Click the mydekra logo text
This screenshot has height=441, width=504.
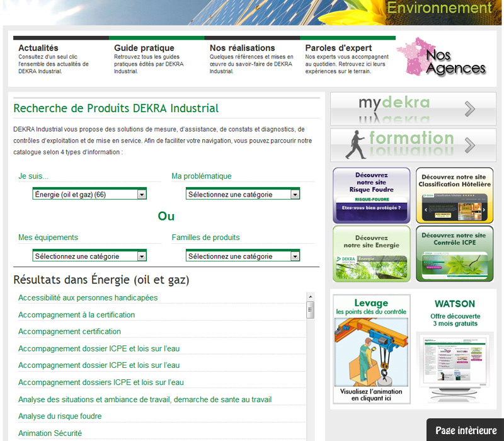tap(394, 103)
